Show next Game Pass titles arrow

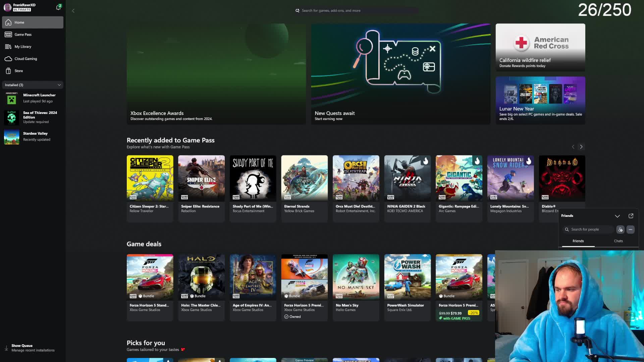coord(581,147)
